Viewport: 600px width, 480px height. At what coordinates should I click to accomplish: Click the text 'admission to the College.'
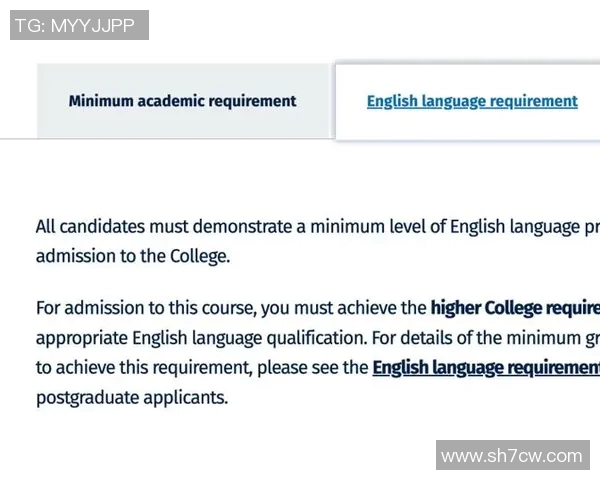coord(132,256)
